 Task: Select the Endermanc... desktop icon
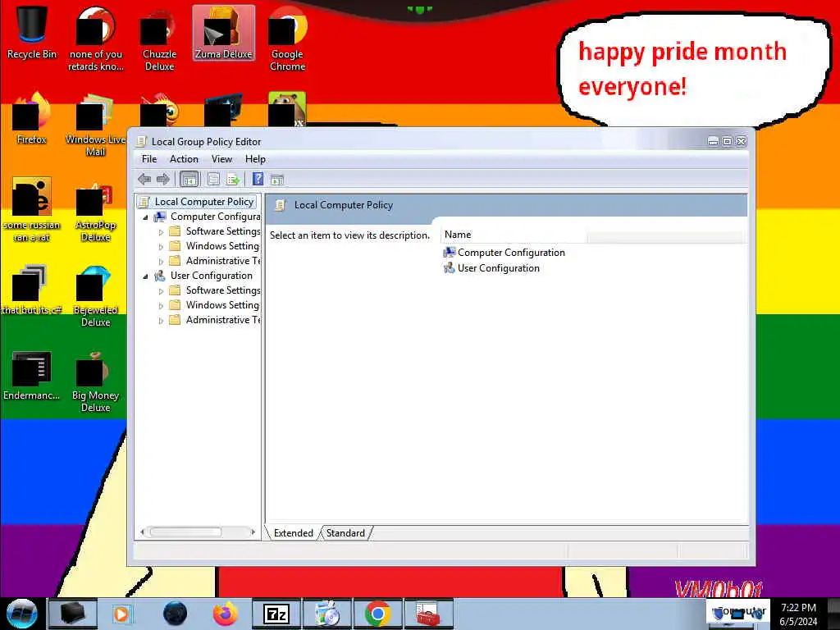click(32, 375)
